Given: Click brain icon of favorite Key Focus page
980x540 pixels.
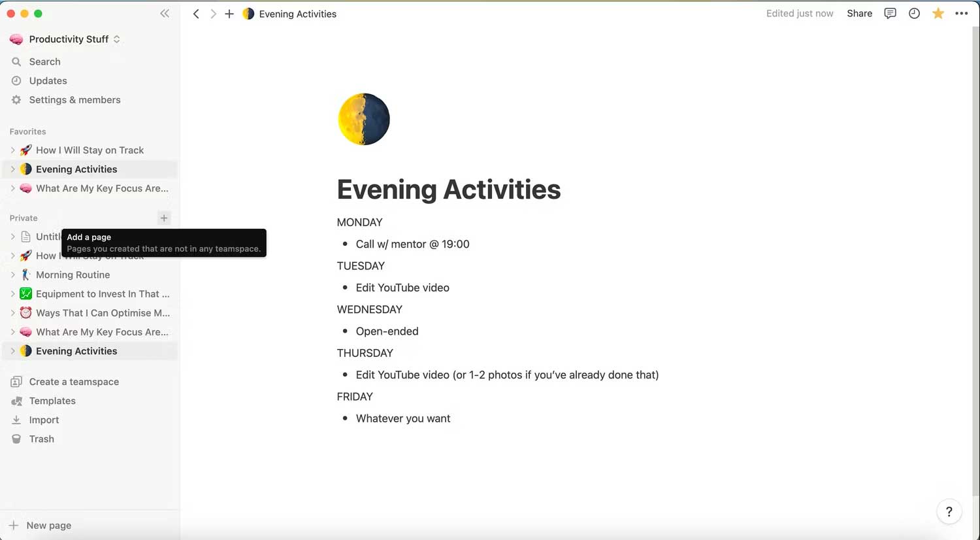Looking at the screenshot, I should tap(25, 188).
